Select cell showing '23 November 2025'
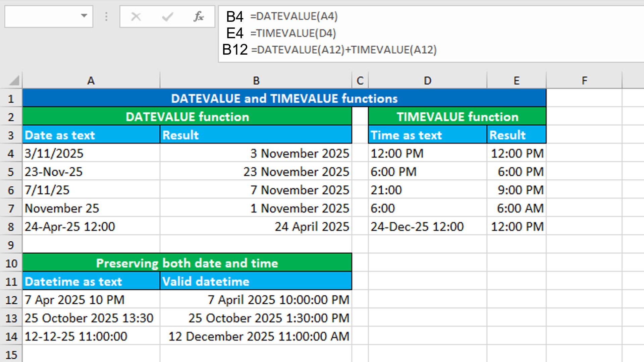Viewport: 644px width, 362px height. pos(256,172)
